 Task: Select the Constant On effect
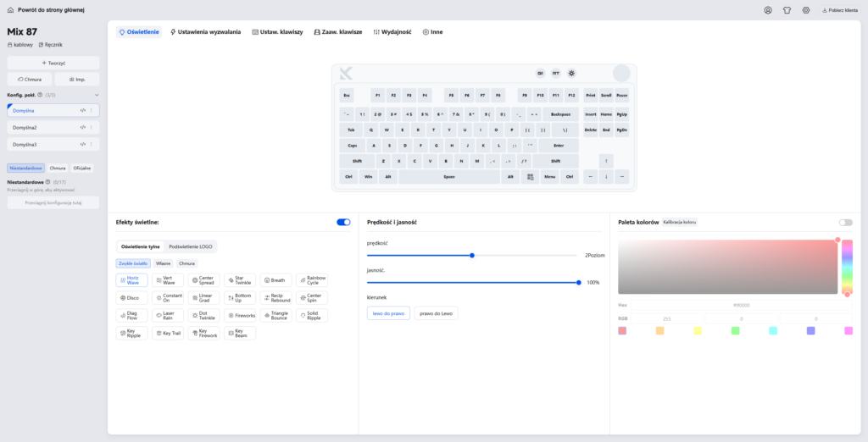point(168,297)
